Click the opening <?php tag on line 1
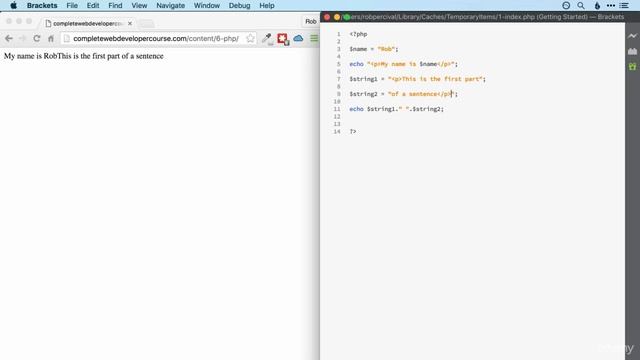 pyautogui.click(x=358, y=34)
